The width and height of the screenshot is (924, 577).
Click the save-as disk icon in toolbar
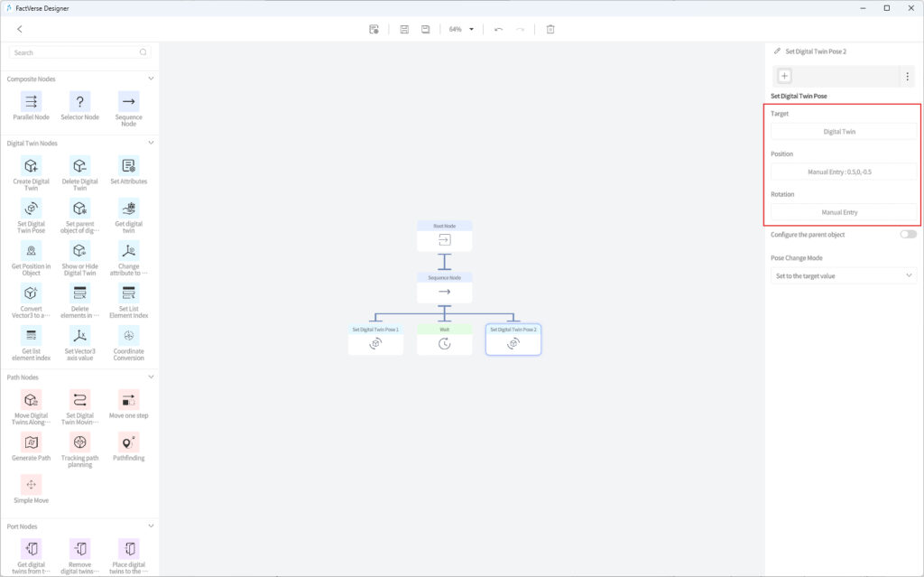426,30
